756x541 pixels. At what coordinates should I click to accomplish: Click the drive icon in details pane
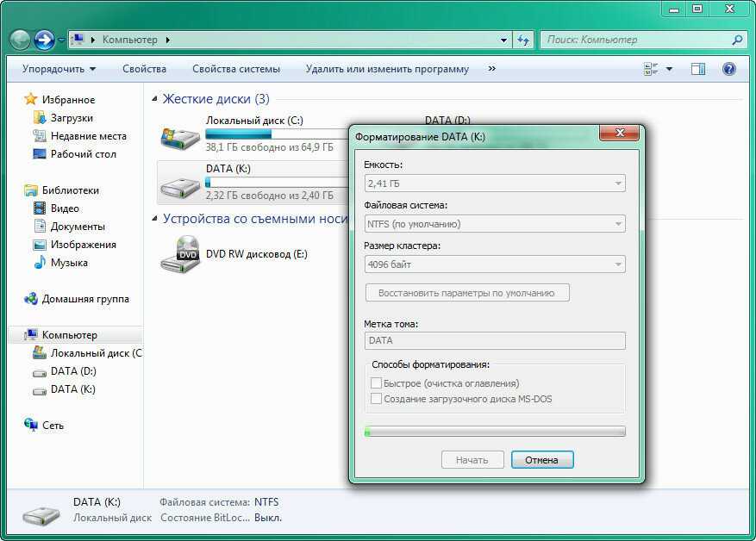(x=41, y=513)
